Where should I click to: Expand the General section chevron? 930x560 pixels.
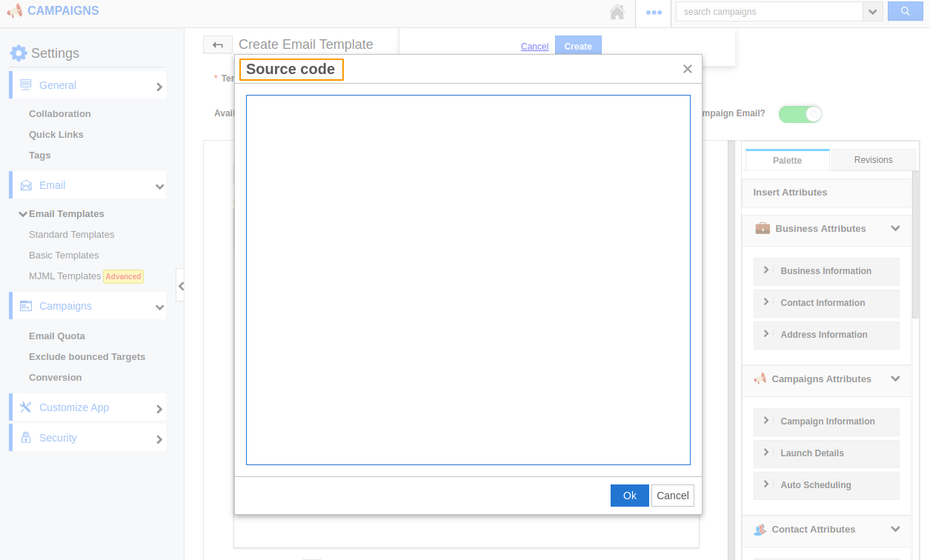pos(159,87)
